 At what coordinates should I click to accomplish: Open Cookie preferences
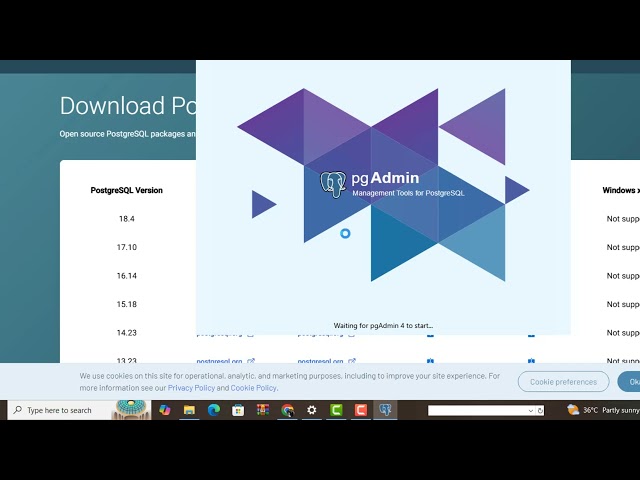[x=563, y=382]
